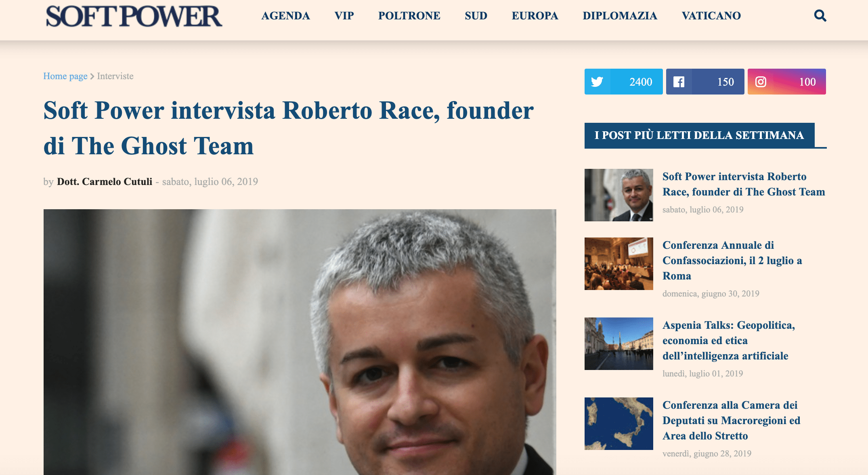The image size is (868, 475).
Task: Go to the VIP section
Action: pos(344,16)
